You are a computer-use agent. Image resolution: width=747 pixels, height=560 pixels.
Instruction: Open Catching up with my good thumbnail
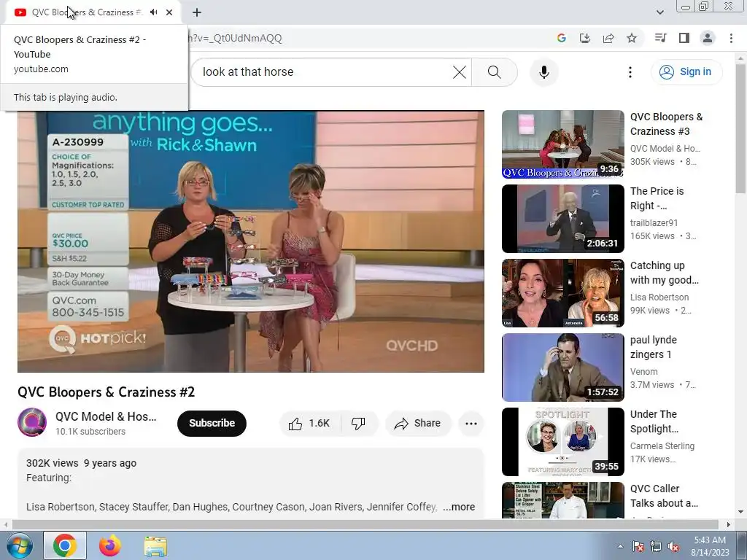tap(562, 293)
